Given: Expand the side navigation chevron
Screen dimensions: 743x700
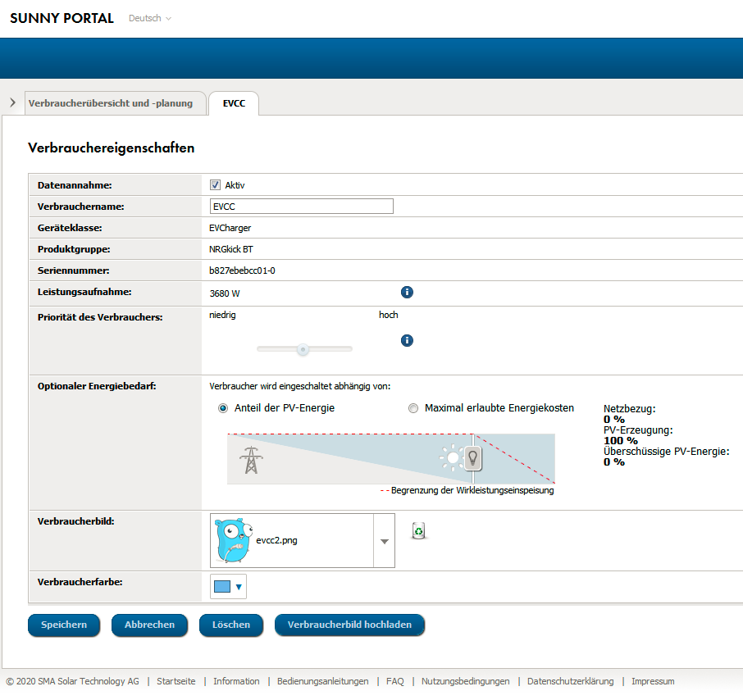Looking at the screenshot, I should tap(13, 102).
